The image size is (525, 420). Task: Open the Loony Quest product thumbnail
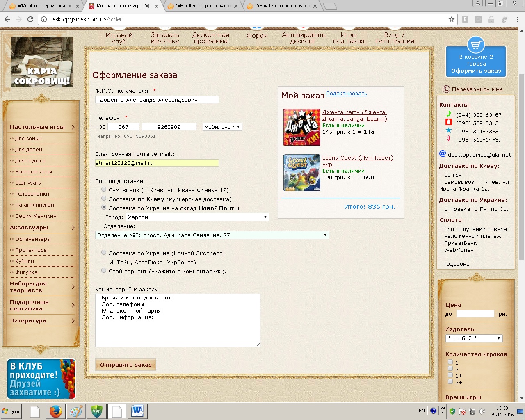click(302, 173)
